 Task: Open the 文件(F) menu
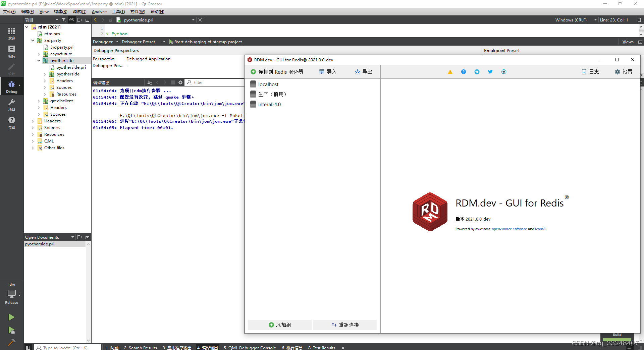click(x=9, y=12)
